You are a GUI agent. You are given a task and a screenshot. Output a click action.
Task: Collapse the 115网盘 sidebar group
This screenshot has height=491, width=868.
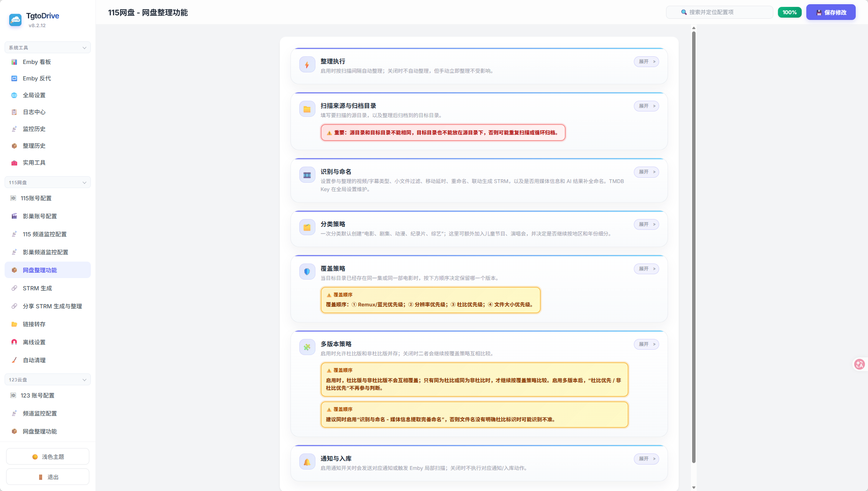pos(48,182)
